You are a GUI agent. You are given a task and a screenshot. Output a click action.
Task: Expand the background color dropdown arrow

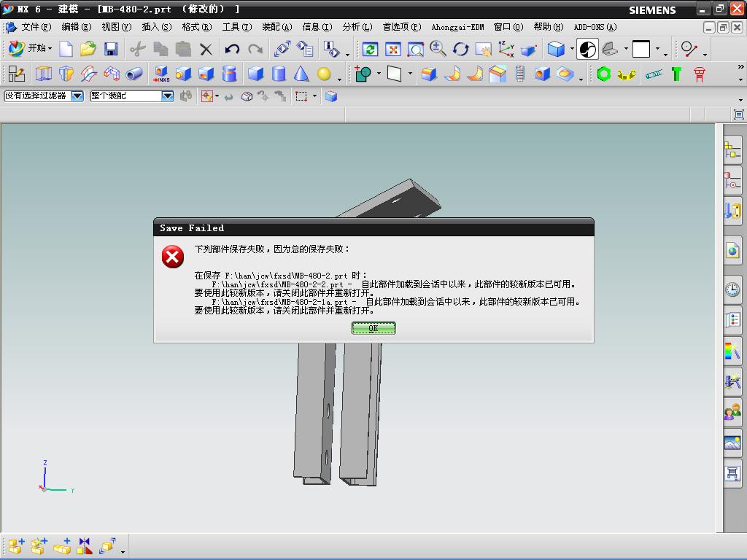point(658,49)
